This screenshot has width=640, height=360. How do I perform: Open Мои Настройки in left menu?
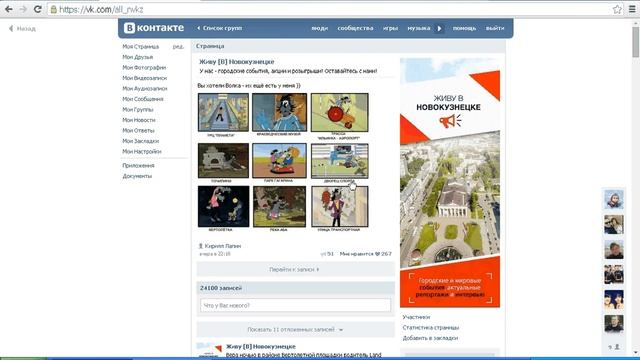[x=142, y=151]
